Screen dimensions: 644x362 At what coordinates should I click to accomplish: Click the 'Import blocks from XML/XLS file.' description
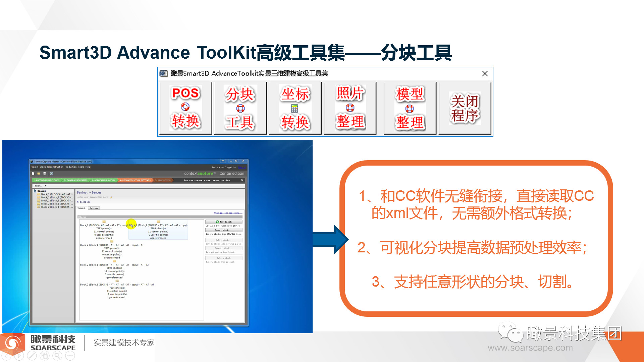coord(223,234)
